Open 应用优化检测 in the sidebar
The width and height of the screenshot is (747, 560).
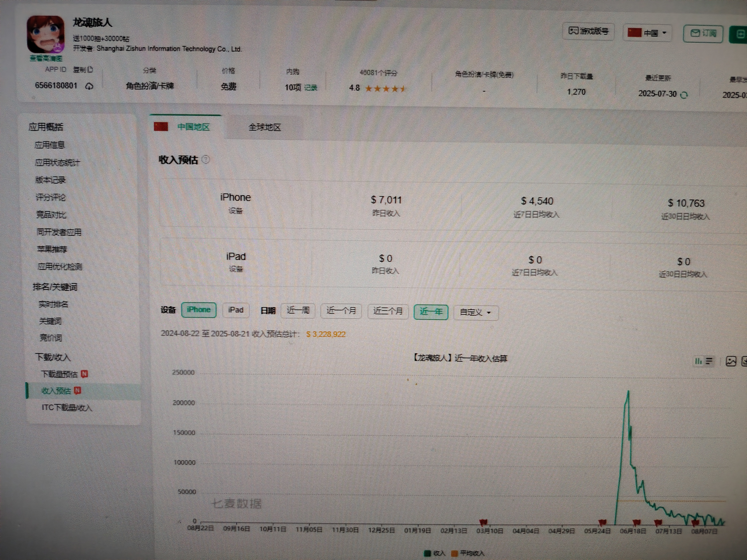(x=60, y=267)
